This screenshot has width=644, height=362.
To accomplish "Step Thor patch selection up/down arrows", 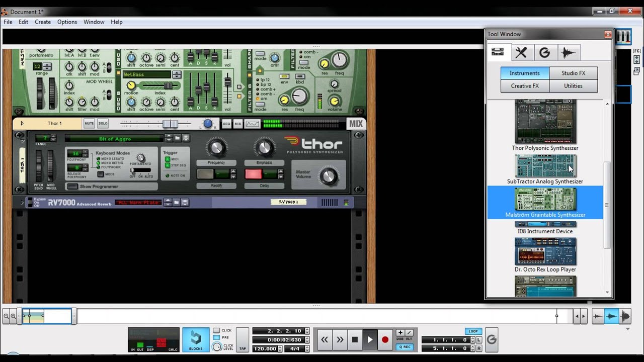I will point(169,138).
